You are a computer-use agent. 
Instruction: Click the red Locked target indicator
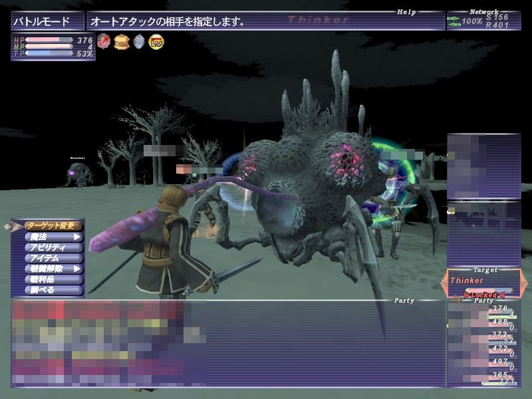(x=484, y=295)
